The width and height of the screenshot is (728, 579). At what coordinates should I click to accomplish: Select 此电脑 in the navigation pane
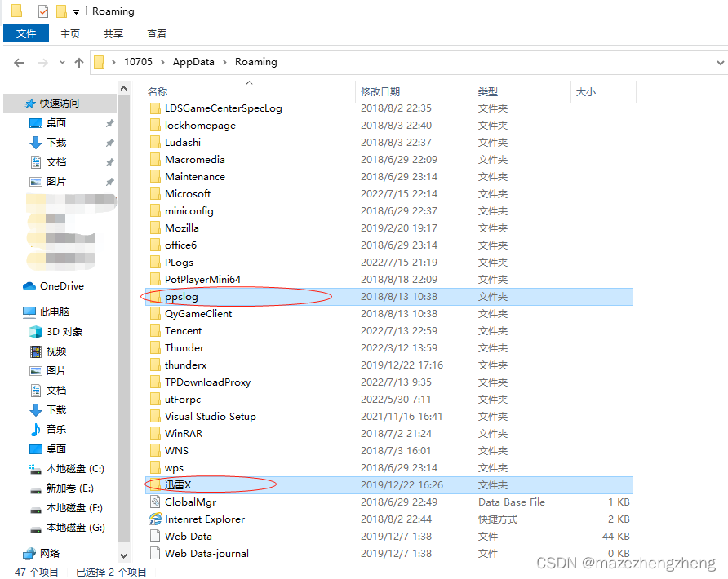tap(55, 312)
